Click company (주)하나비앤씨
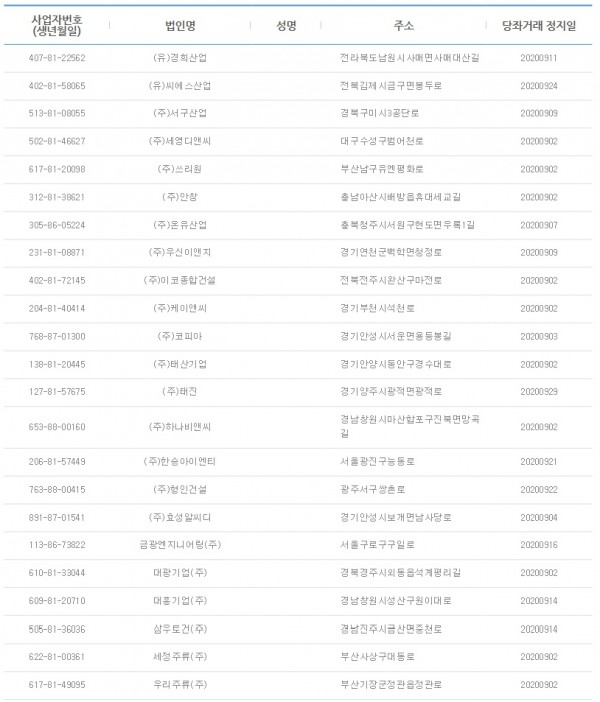The height and width of the screenshot is (702, 600). (x=180, y=427)
